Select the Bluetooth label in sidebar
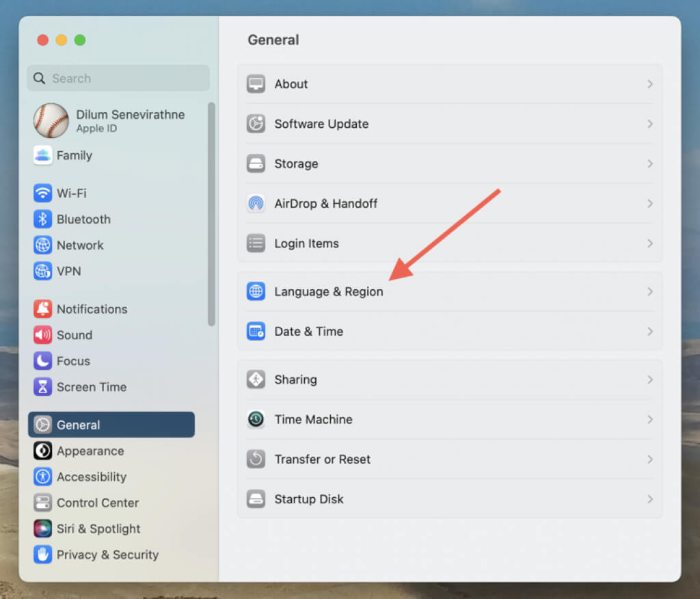This screenshot has height=599, width=700. pyautogui.click(x=83, y=219)
